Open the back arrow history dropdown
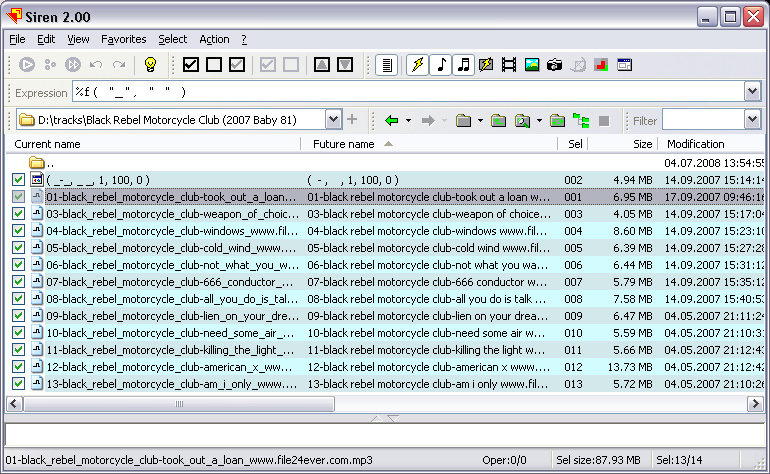The width and height of the screenshot is (770, 474). [x=408, y=120]
